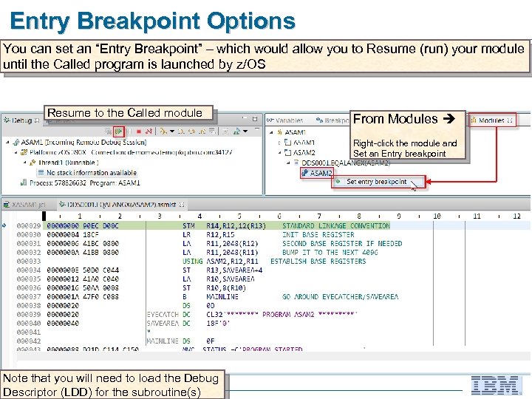Click line 000031 'SECOND BASE REGISTER IF NEEDED'

[x=342, y=244]
